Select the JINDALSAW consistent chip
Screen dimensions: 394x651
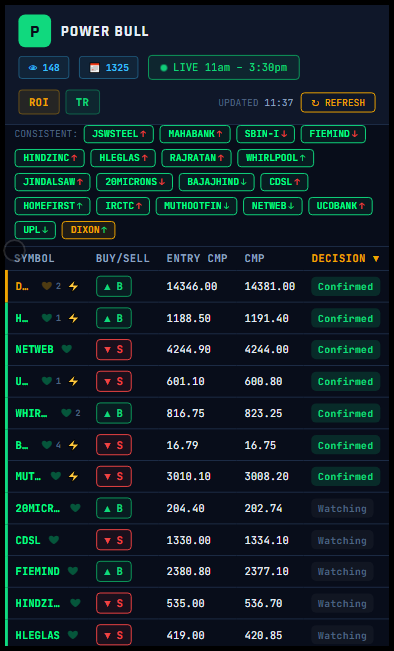pyautogui.click(x=52, y=182)
